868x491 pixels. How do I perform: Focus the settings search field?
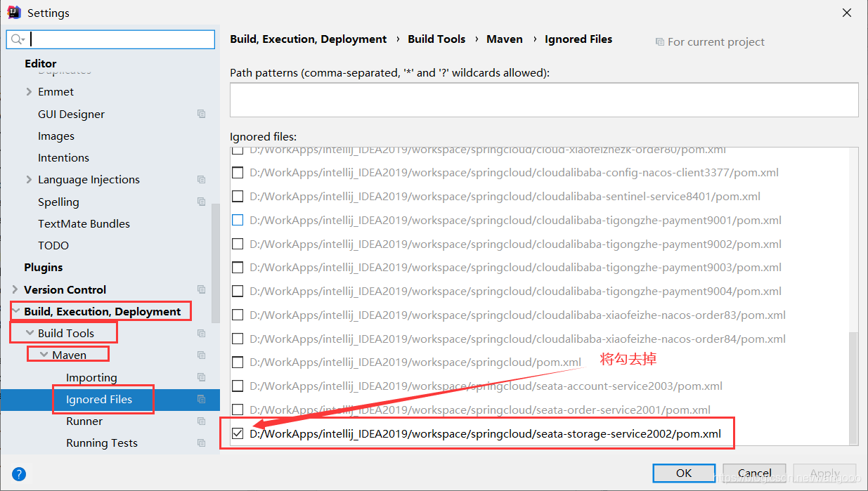(110, 39)
